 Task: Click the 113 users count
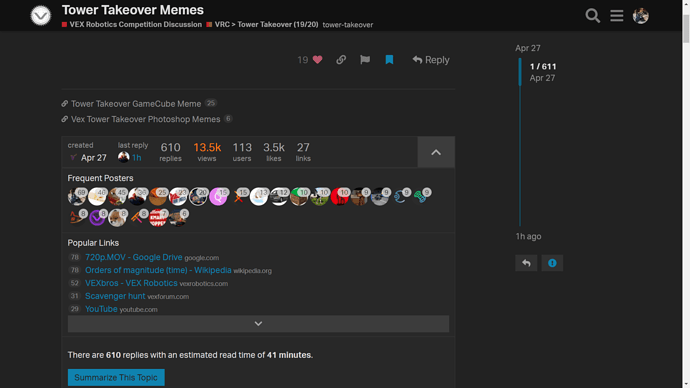click(x=242, y=152)
